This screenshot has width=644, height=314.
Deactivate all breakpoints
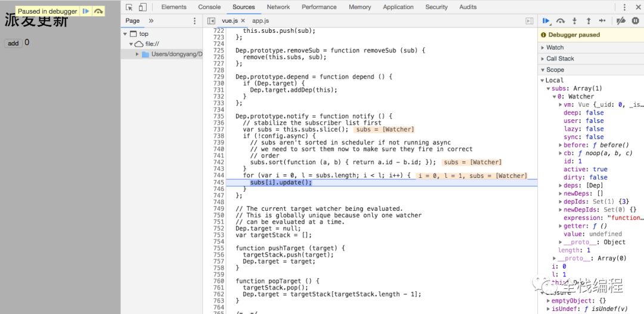(621, 20)
